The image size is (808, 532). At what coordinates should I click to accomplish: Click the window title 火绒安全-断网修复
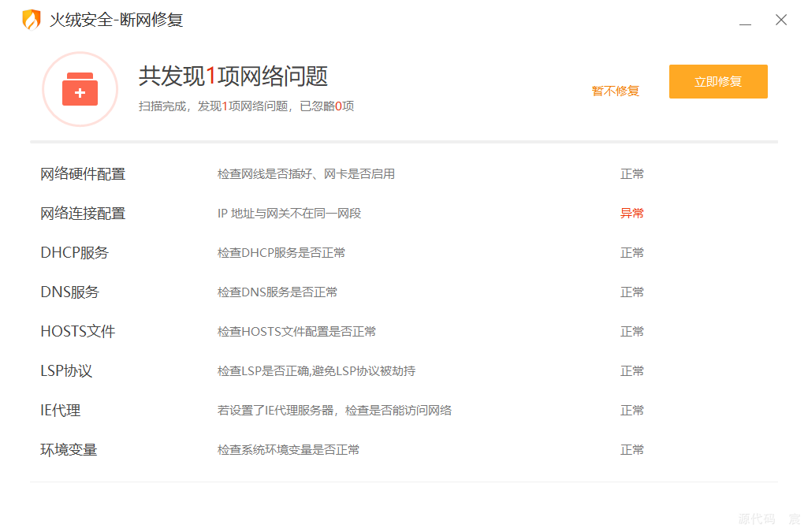point(116,20)
